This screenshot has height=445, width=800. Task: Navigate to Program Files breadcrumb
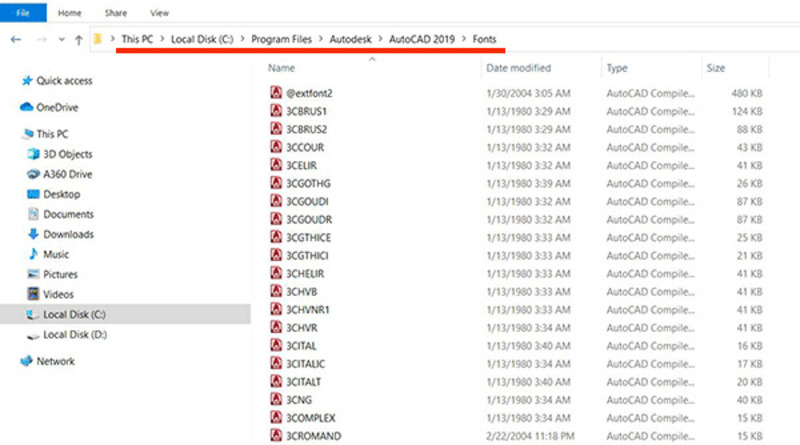coord(281,39)
